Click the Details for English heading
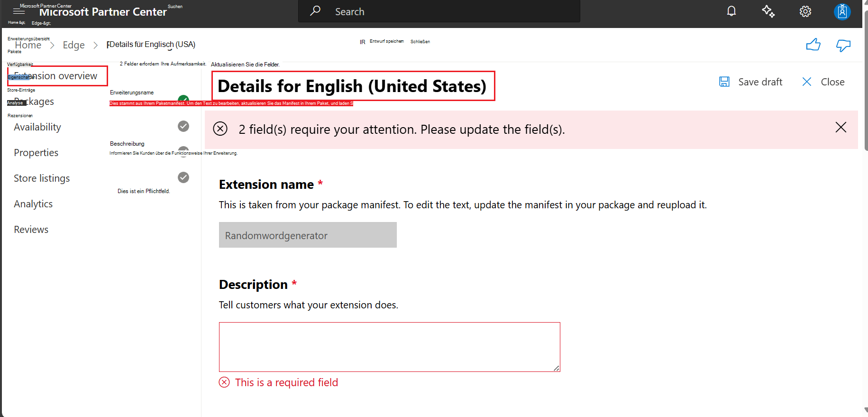Image resolution: width=868 pixels, height=417 pixels. (352, 86)
